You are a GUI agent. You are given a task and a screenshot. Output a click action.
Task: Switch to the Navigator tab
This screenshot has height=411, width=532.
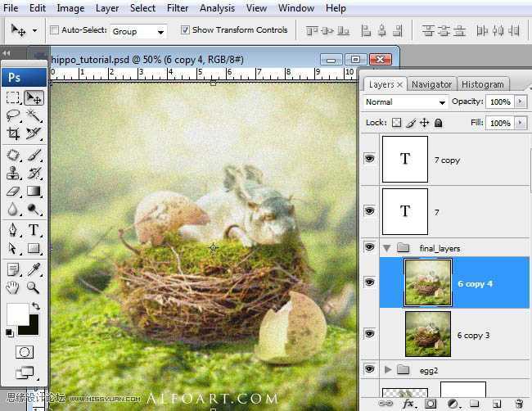click(x=431, y=84)
